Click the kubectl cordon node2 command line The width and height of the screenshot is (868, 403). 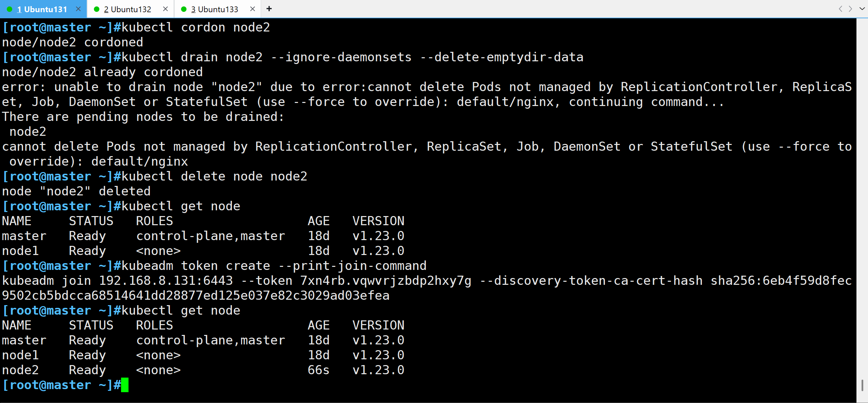(195, 27)
